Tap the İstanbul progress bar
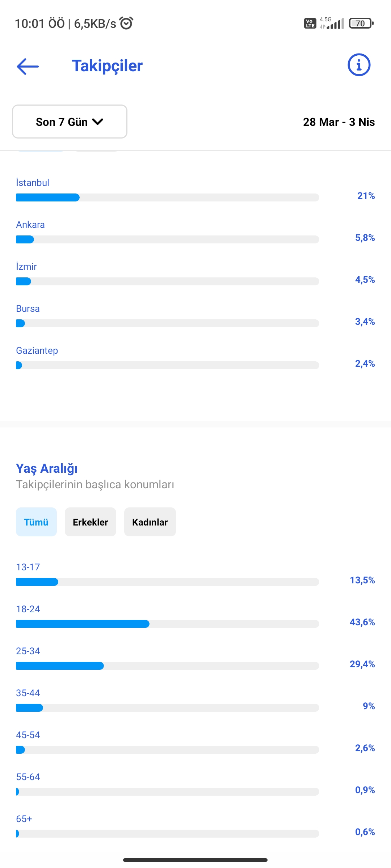 coord(168,197)
